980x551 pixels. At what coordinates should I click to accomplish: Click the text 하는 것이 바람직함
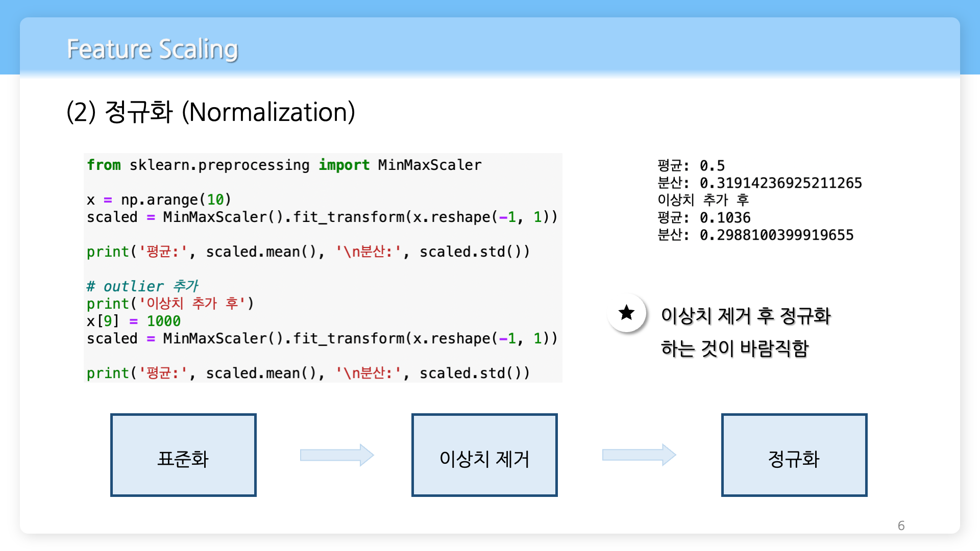734,348
